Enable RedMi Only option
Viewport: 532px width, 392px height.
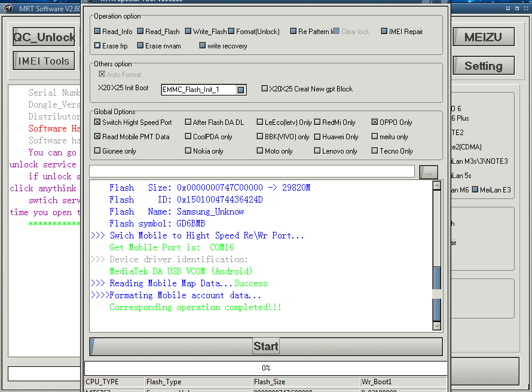point(317,122)
